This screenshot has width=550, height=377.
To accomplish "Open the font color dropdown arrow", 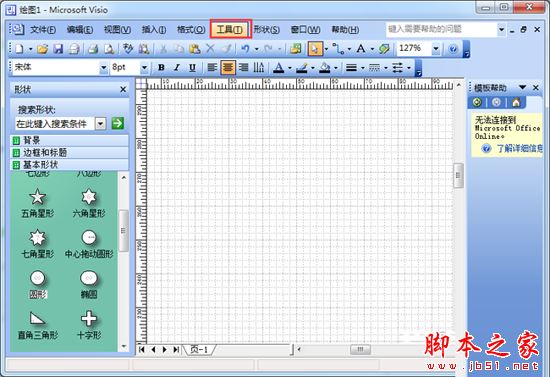I will [290, 67].
